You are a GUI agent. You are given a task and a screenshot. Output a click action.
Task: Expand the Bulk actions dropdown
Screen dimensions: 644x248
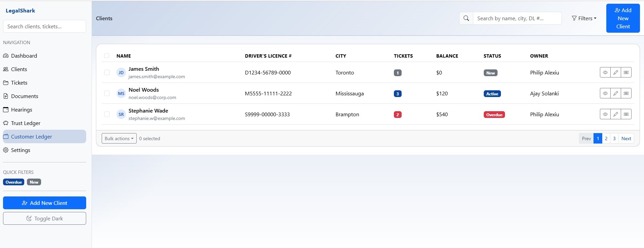click(x=119, y=138)
